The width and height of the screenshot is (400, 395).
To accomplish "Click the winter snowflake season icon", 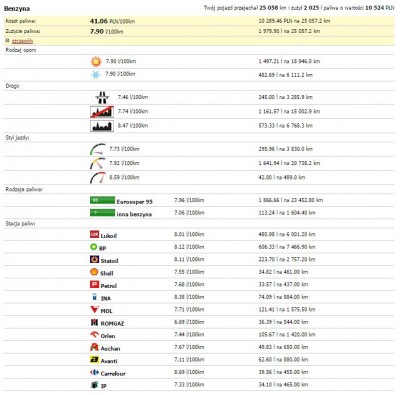I will pyautogui.click(x=96, y=75).
